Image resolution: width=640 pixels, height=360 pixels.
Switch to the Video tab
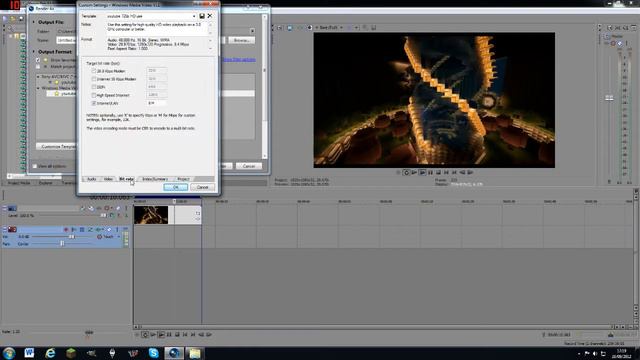point(108,179)
